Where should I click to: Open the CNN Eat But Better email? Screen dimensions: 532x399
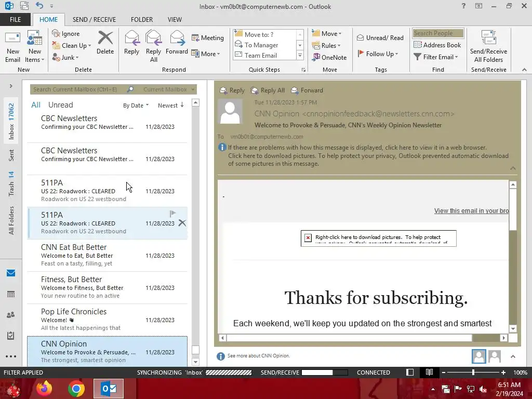(x=107, y=255)
